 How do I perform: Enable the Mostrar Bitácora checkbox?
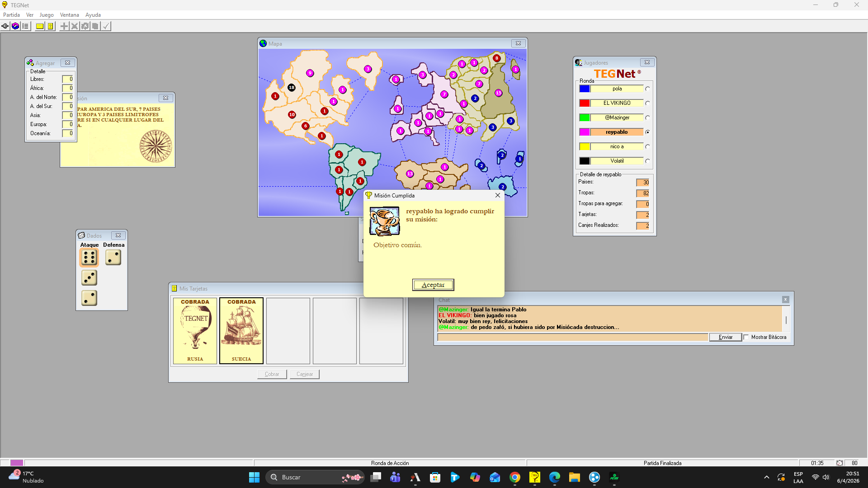point(746,337)
